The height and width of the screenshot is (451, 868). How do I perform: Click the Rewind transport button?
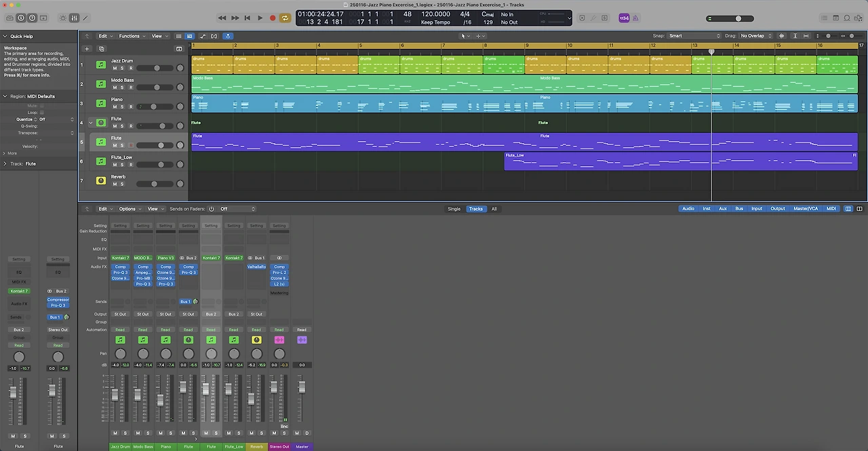[222, 18]
